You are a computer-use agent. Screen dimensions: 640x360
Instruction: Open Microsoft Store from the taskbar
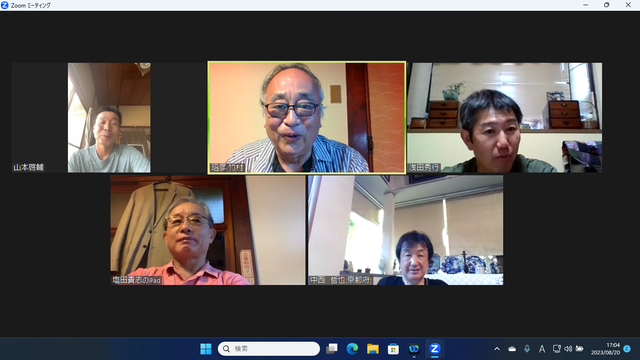coord(393,349)
